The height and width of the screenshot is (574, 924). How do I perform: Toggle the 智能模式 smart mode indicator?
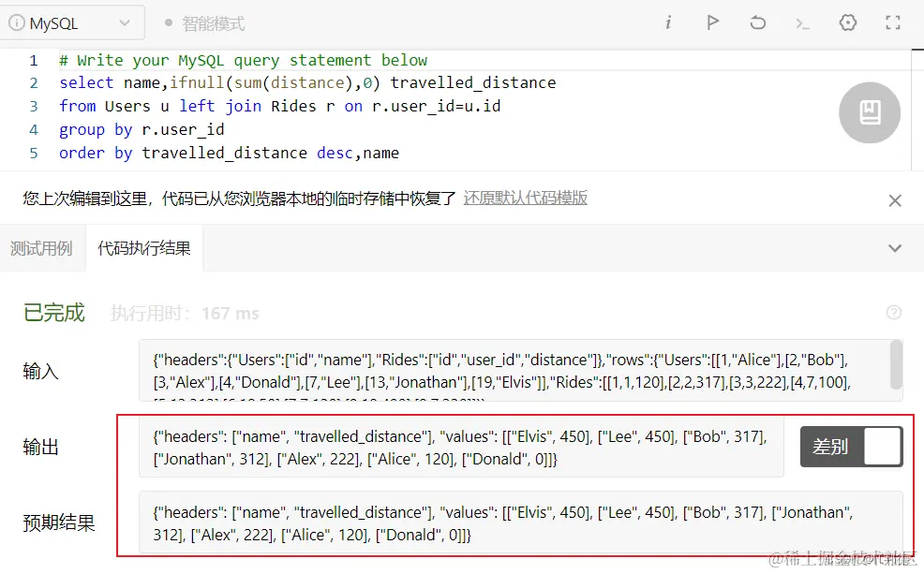(x=204, y=23)
